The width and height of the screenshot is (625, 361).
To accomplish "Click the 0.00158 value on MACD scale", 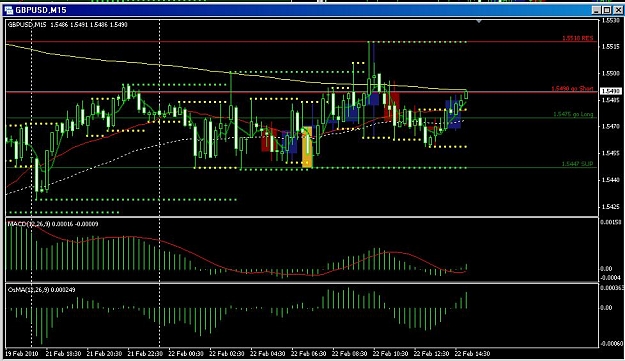I will pyautogui.click(x=611, y=222).
